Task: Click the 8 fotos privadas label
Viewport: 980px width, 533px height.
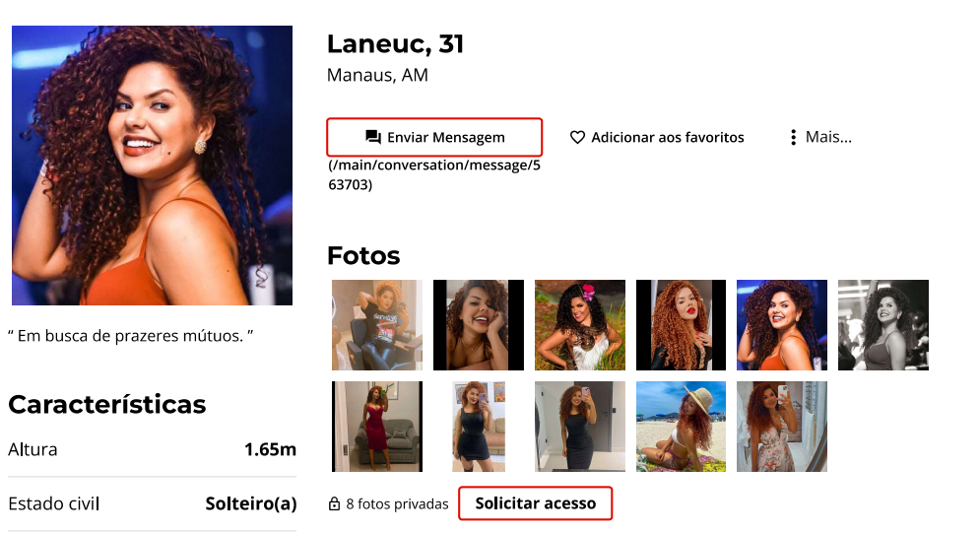Action: click(x=397, y=503)
